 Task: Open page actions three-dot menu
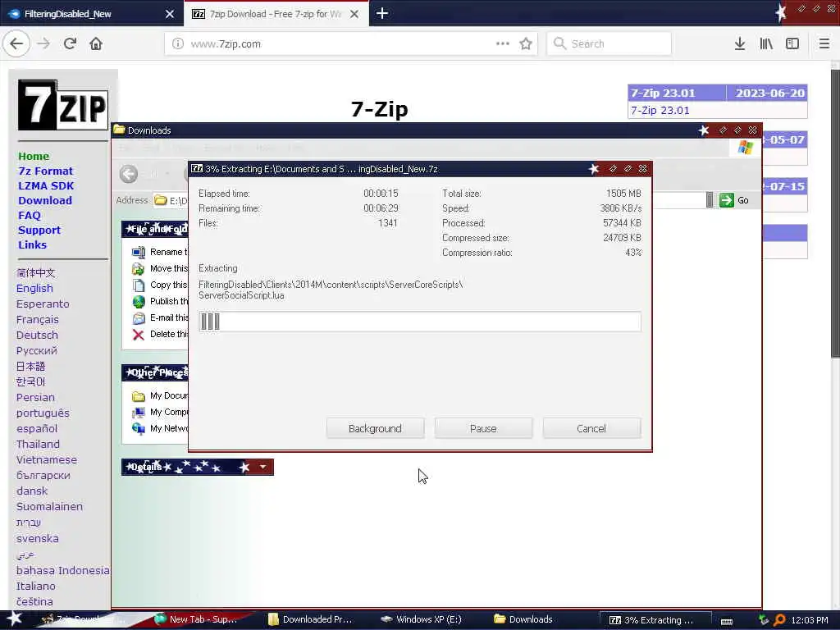point(503,43)
